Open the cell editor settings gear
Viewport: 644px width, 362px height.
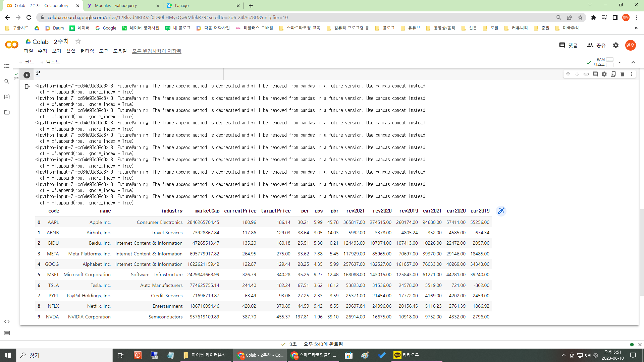(x=604, y=74)
